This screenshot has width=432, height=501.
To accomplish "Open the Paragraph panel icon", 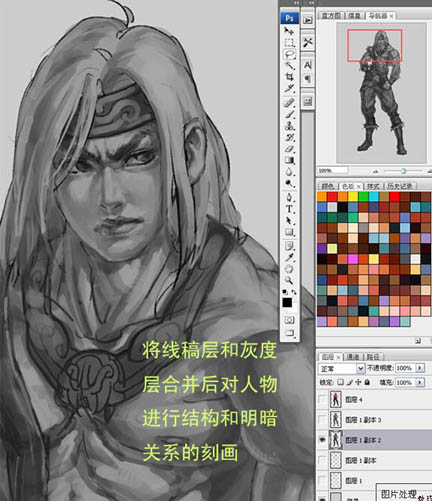I will pos(308,79).
